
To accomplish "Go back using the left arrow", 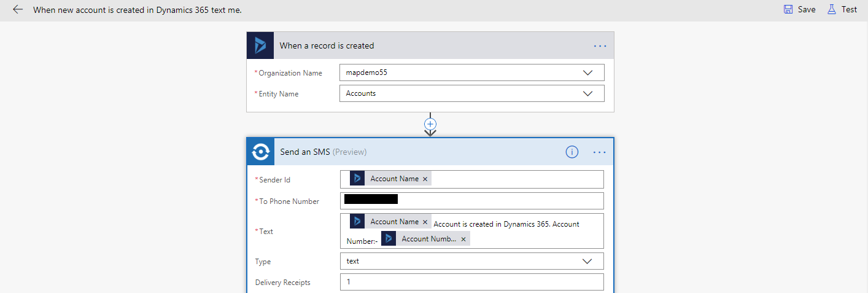I will [x=18, y=10].
